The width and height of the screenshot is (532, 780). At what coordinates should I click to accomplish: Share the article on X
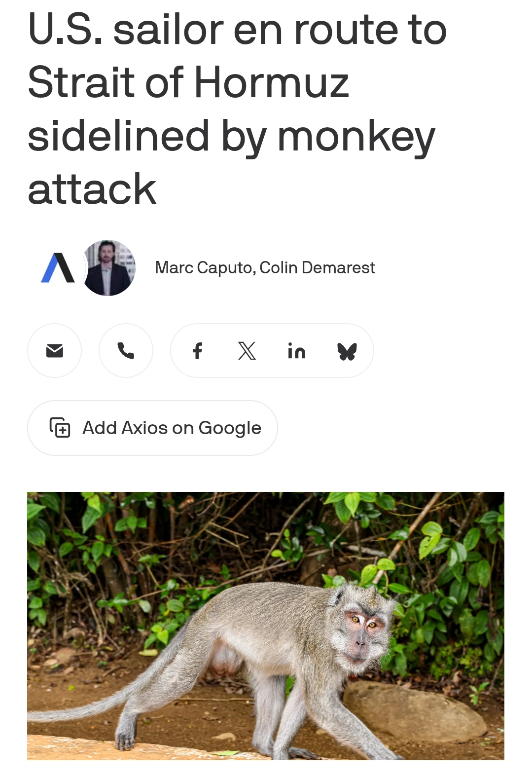(247, 351)
